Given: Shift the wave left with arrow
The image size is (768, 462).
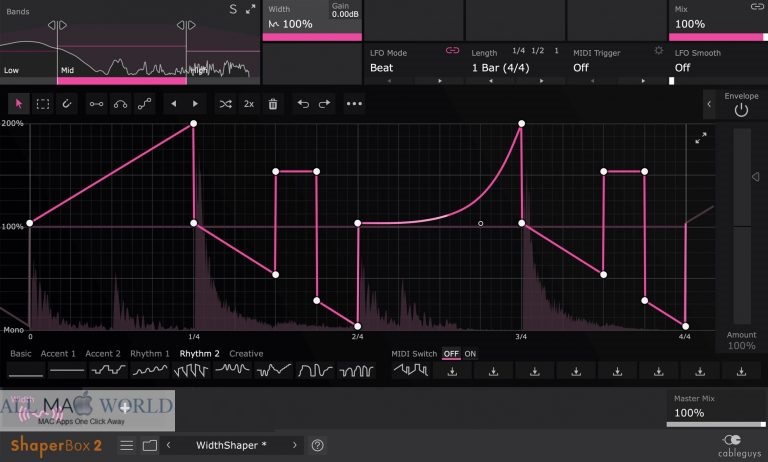Looking at the screenshot, I should click(x=173, y=104).
